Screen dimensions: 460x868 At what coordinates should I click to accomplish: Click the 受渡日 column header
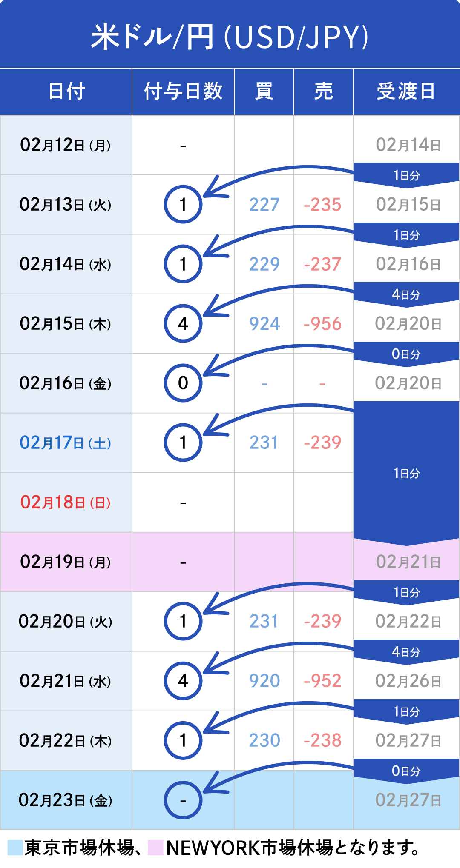tap(406, 91)
